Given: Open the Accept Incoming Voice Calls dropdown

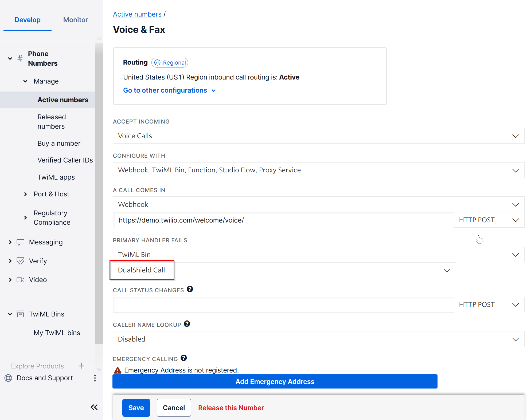Looking at the screenshot, I should click(x=318, y=136).
